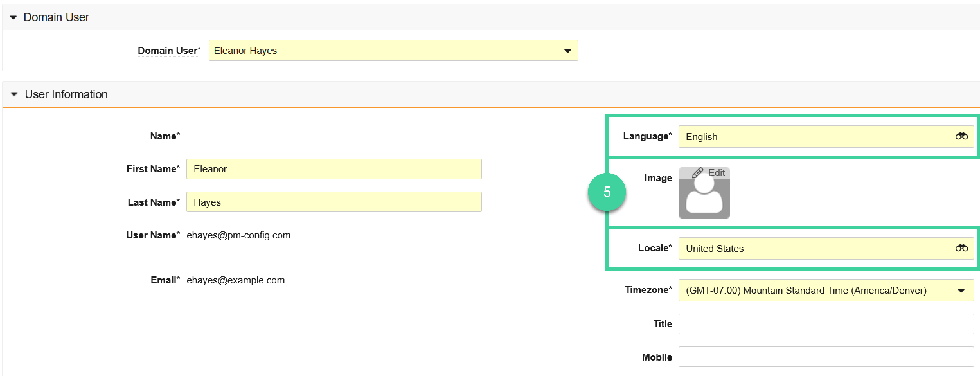Open the Locale lookup with the binoculars icon
The height and width of the screenshot is (376, 980).
point(961,248)
